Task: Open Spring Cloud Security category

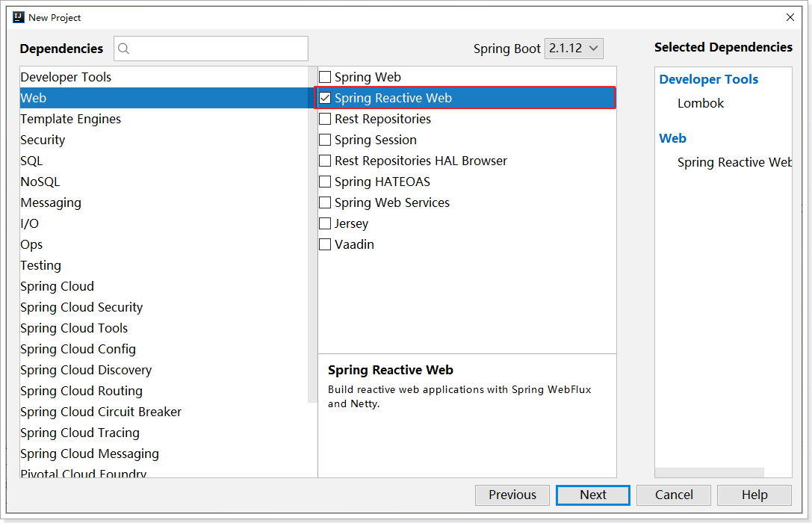Action: (x=164, y=307)
